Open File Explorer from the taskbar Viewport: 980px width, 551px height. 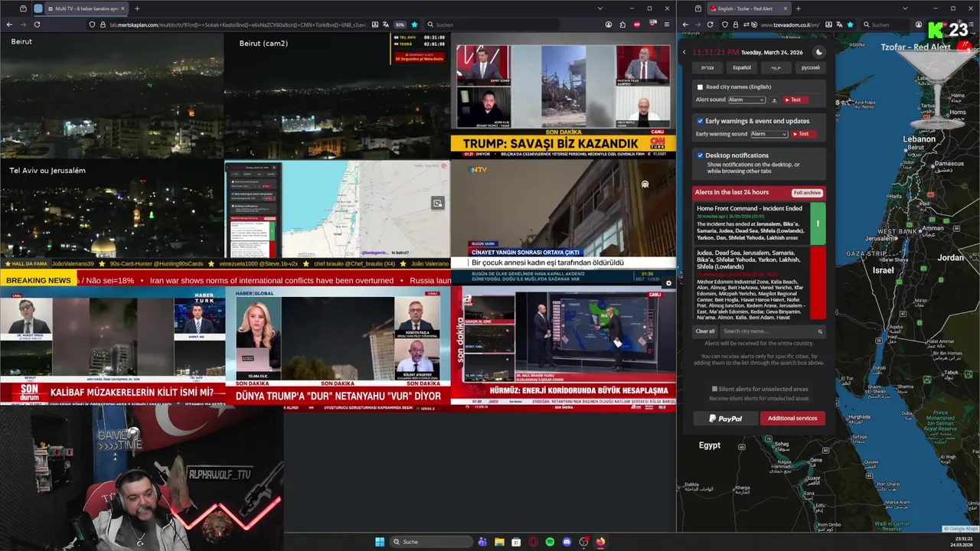pyautogui.click(x=499, y=542)
